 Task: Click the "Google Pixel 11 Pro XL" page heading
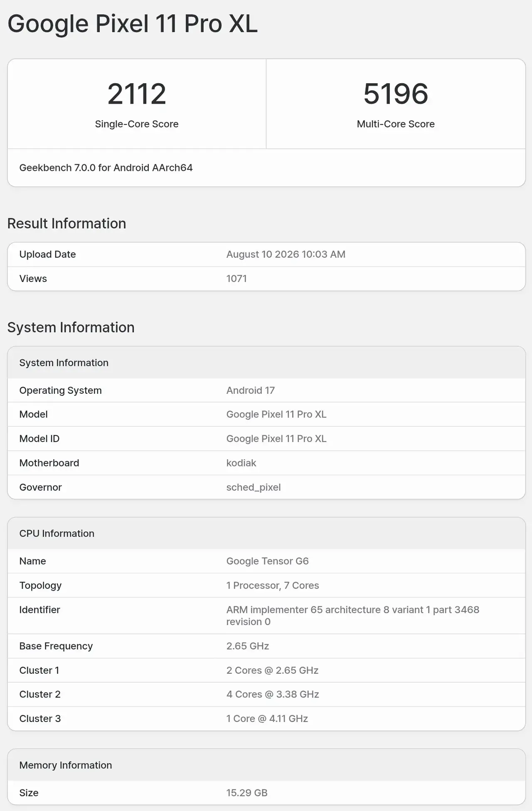tap(133, 24)
